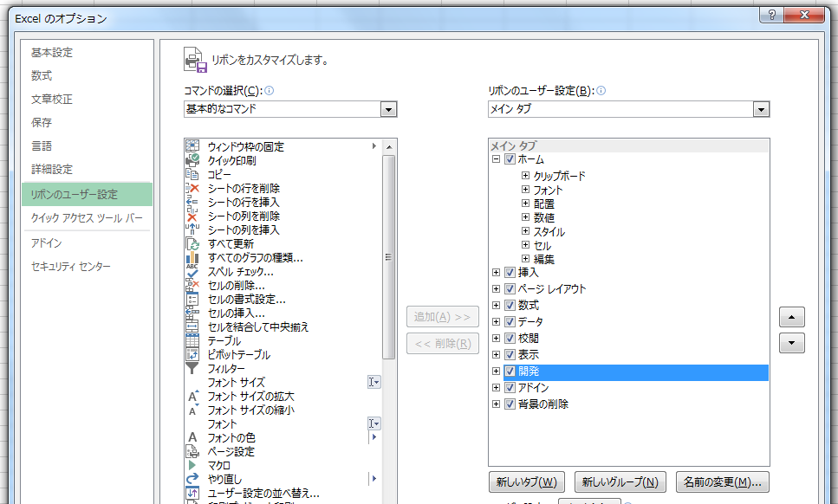The height and width of the screenshot is (504, 838).
Task: Select the クイック印刷 printer icon
Action: 192,160
